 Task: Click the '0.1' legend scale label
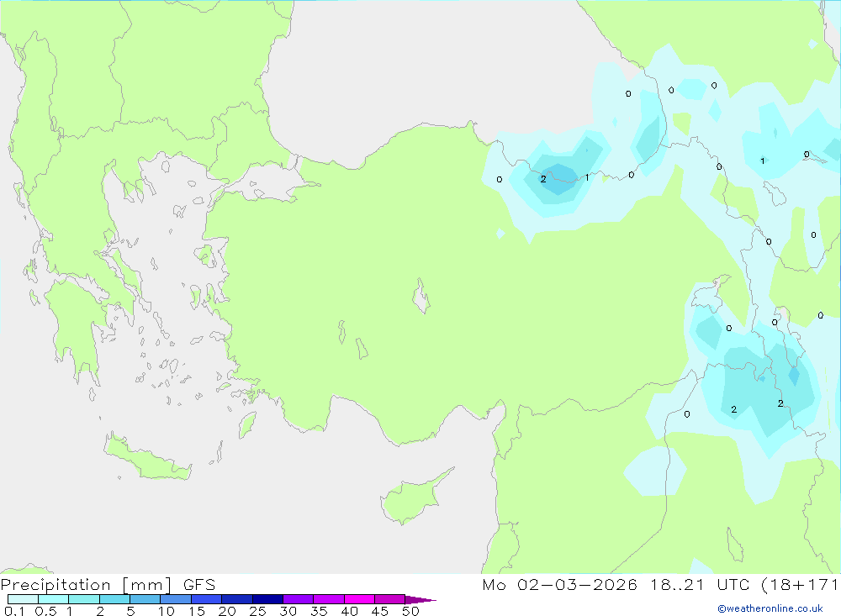pyautogui.click(x=14, y=611)
